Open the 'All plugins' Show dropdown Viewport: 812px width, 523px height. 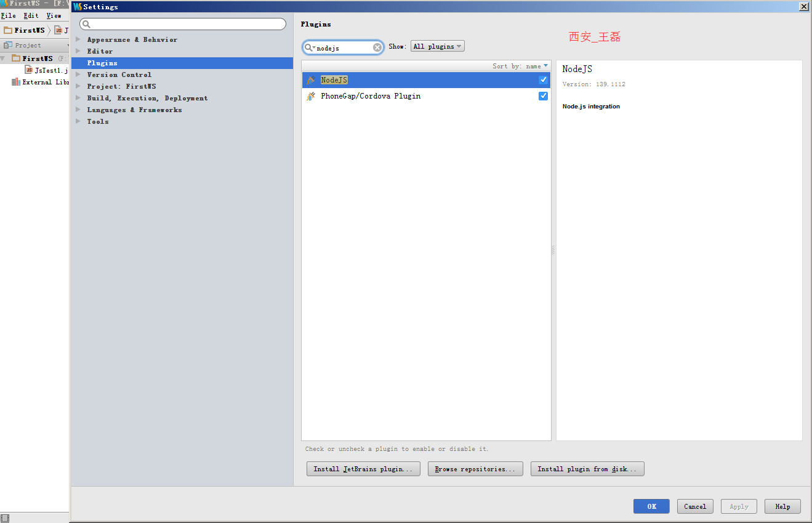(437, 46)
